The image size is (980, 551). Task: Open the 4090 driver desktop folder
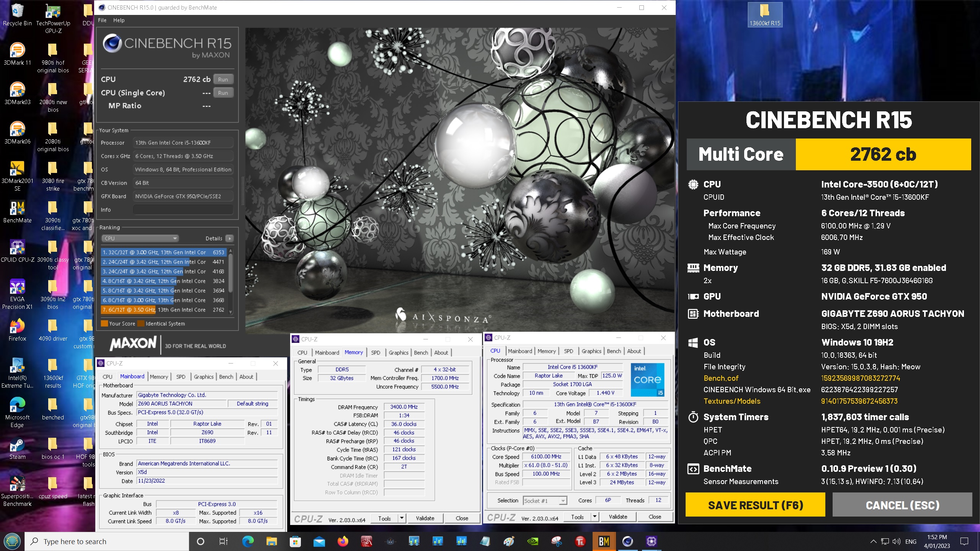pos(53,330)
